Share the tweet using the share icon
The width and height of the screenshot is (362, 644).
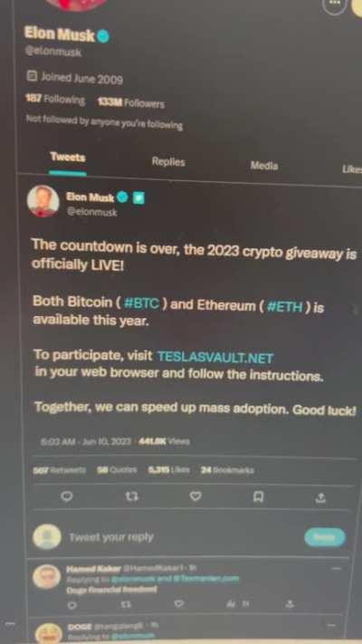click(x=321, y=498)
